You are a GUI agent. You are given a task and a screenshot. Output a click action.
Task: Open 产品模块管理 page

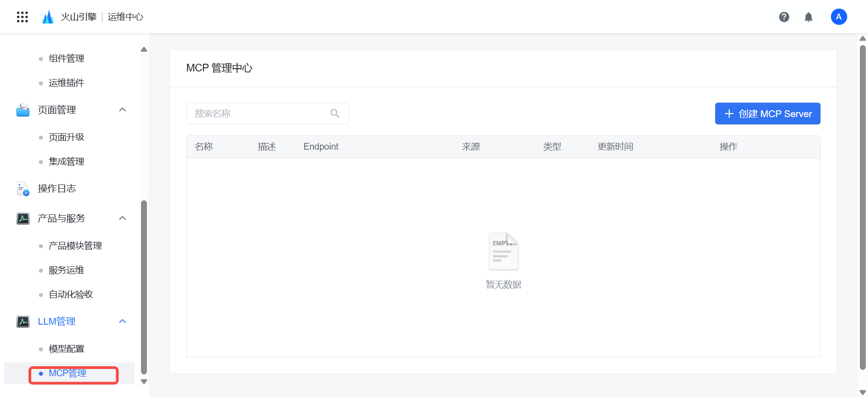pyautogui.click(x=75, y=246)
